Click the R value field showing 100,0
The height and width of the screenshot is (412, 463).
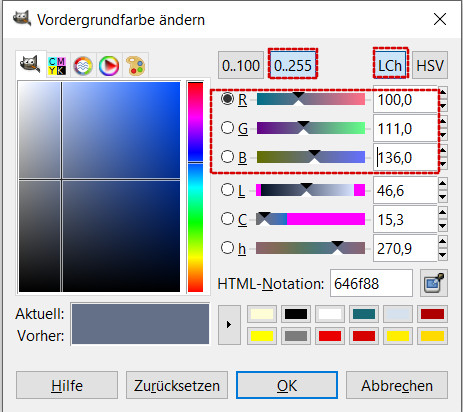tap(405, 100)
